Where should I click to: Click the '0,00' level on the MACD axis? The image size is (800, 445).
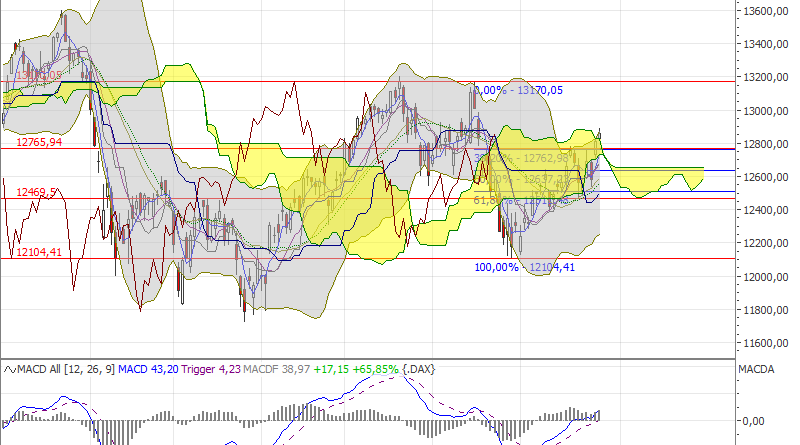click(x=753, y=420)
